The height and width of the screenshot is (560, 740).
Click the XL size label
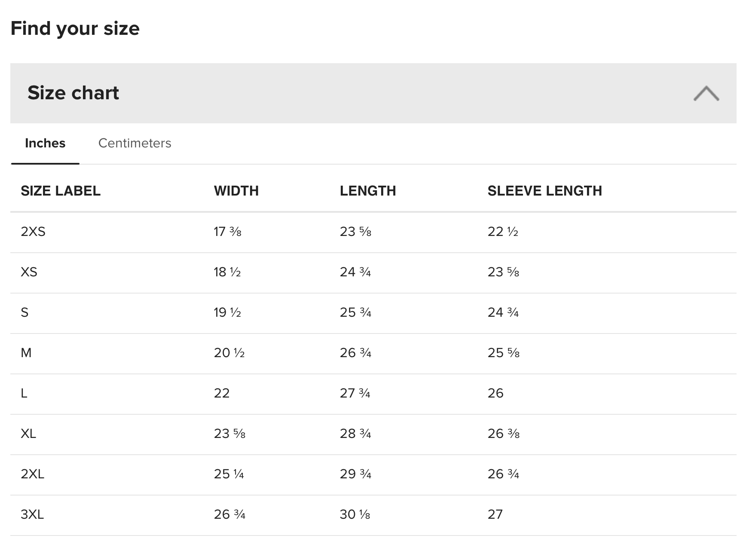28,434
